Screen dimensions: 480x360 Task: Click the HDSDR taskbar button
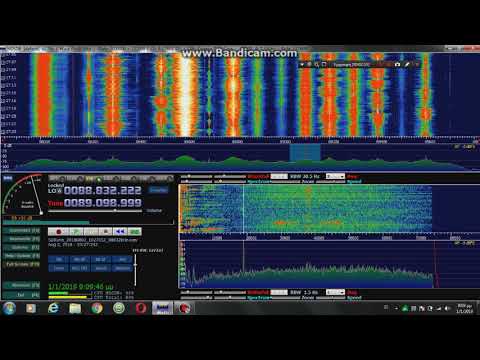point(162,308)
